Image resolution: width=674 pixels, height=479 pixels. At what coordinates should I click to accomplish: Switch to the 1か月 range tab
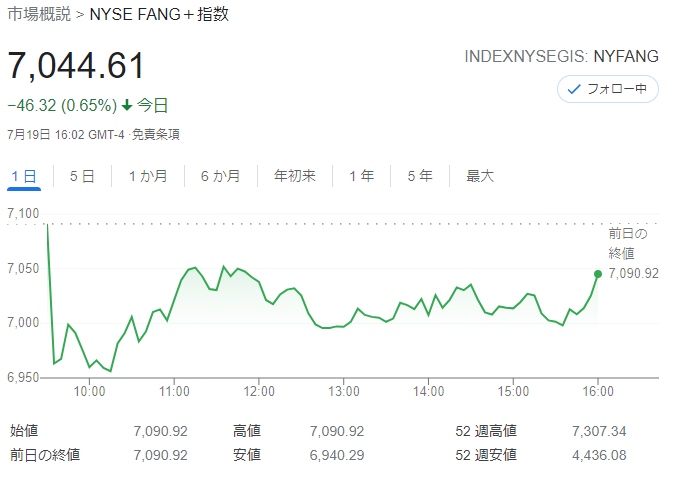pyautogui.click(x=148, y=176)
